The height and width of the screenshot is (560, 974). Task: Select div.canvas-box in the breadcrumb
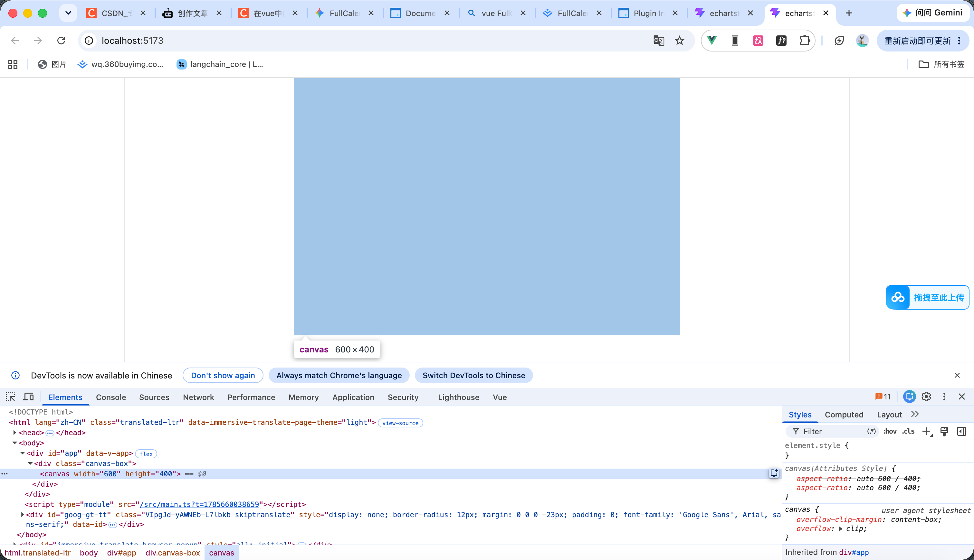pyautogui.click(x=173, y=553)
